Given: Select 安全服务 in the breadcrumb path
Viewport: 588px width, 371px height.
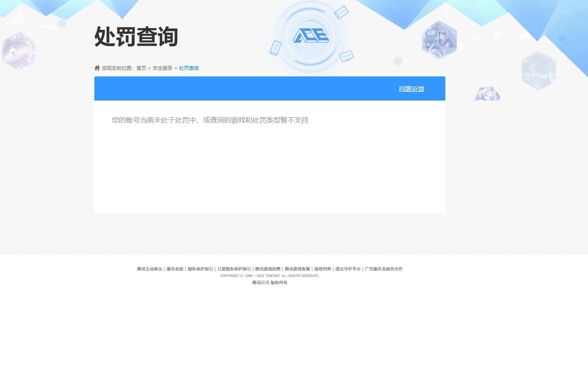Looking at the screenshot, I should pyautogui.click(x=161, y=68).
